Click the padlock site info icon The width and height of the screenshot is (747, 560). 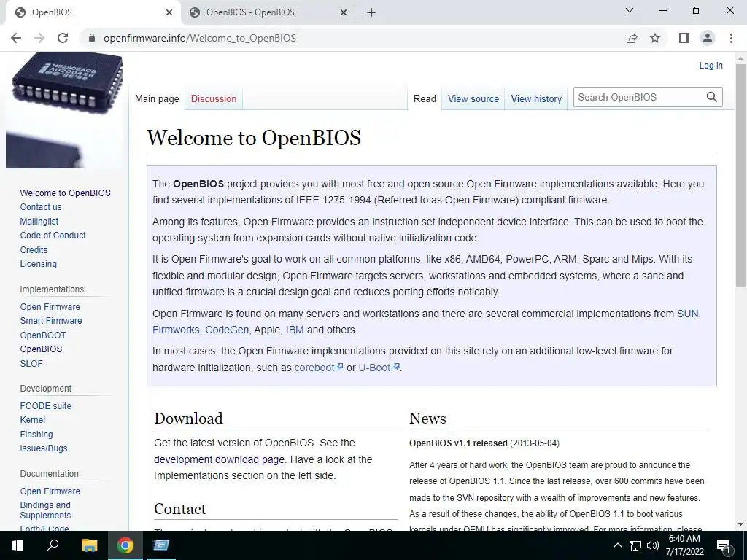[x=92, y=38]
